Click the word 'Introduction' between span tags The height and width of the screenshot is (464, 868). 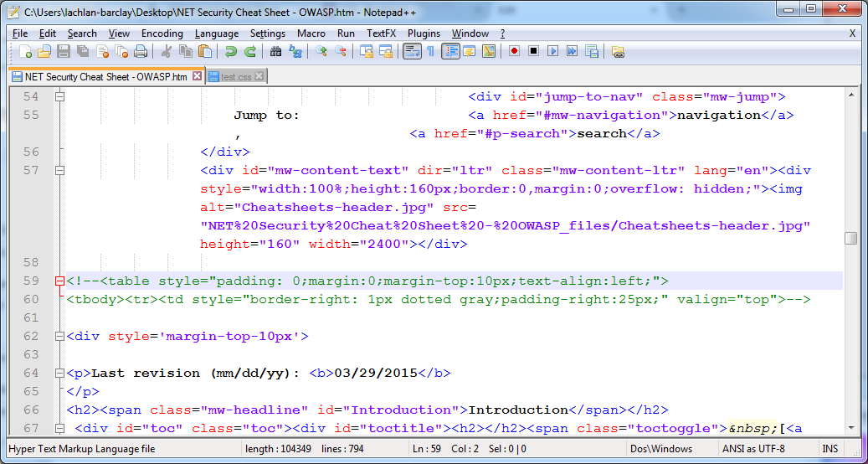click(x=519, y=410)
